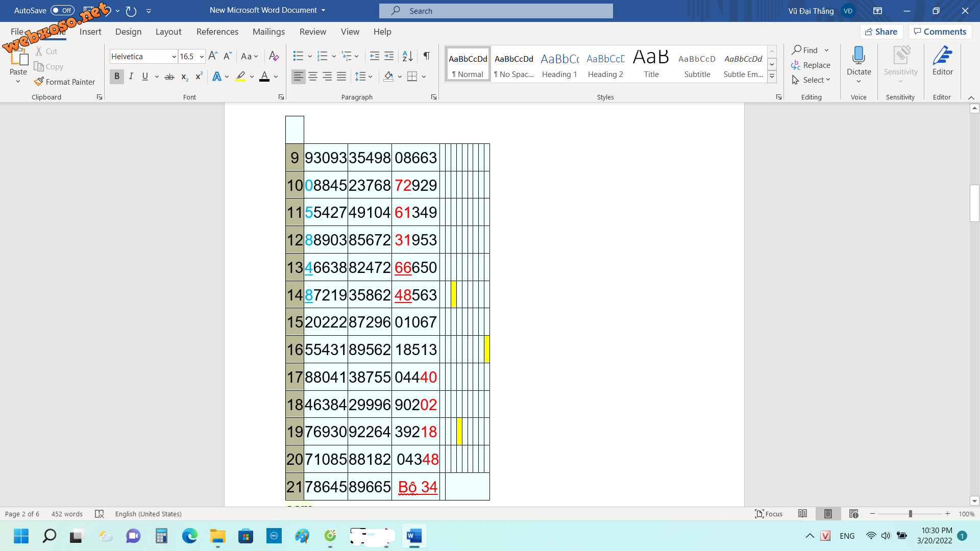Toggle Bold formatting
The width and height of the screenshot is (980, 551).
116,77
